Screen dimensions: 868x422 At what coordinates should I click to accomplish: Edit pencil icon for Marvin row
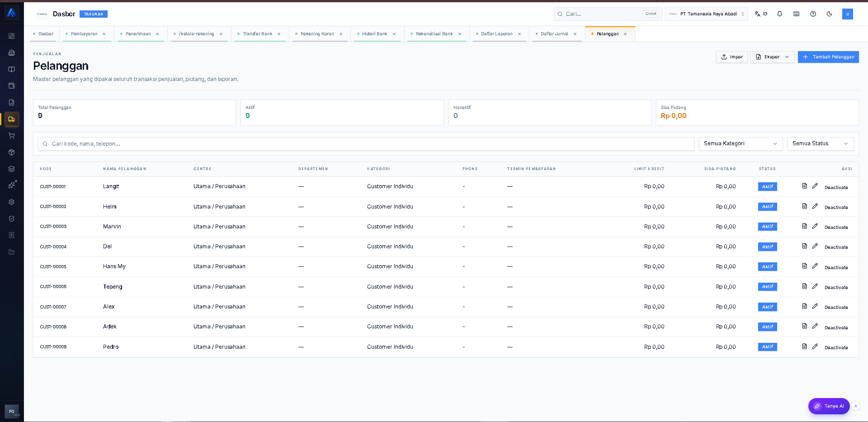pos(815,226)
